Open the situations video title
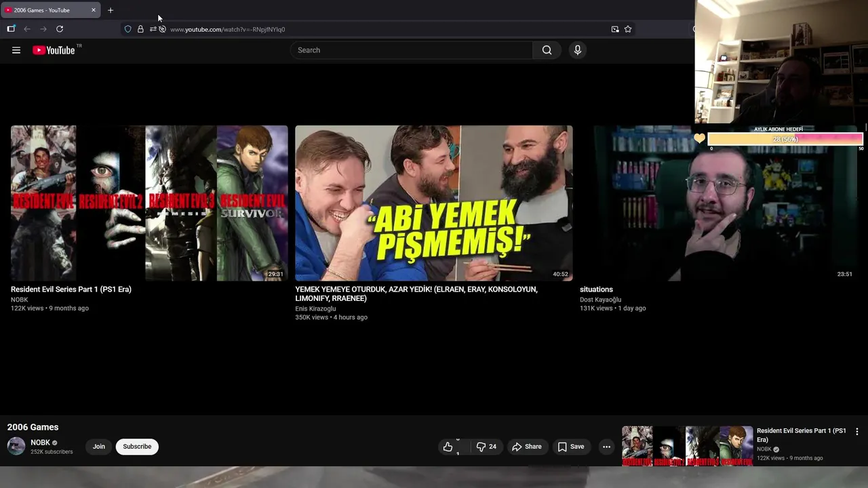868x488 pixels. 596,289
